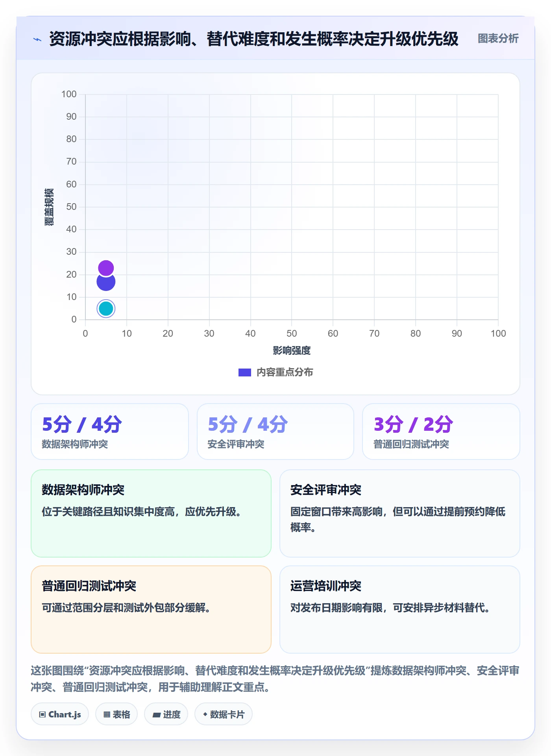Click the summary paragraph beginning 这张图围绕

(x=275, y=679)
